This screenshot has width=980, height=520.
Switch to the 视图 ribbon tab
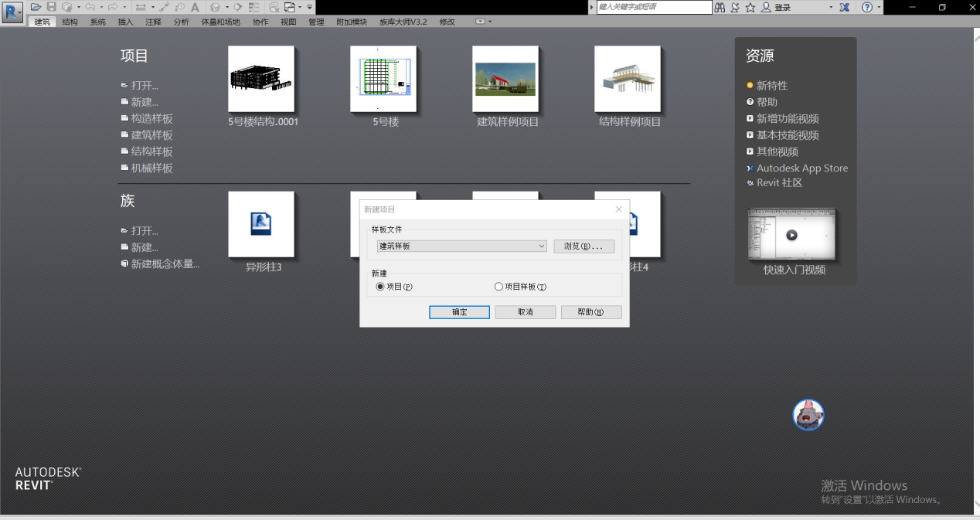pos(288,22)
